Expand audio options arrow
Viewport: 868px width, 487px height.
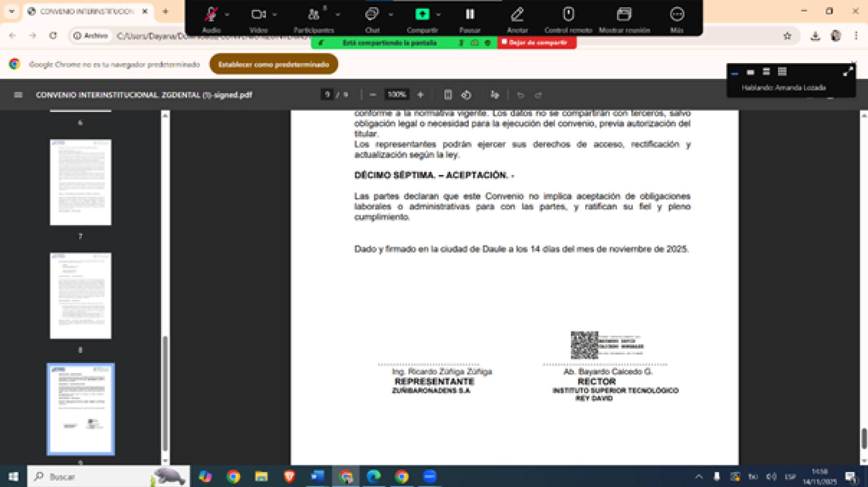227,15
